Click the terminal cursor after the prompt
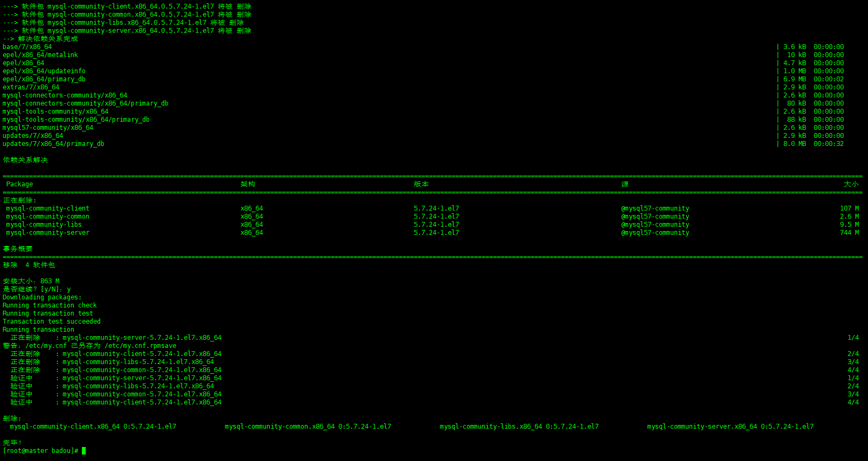This screenshot has width=868, height=461. coord(84,451)
